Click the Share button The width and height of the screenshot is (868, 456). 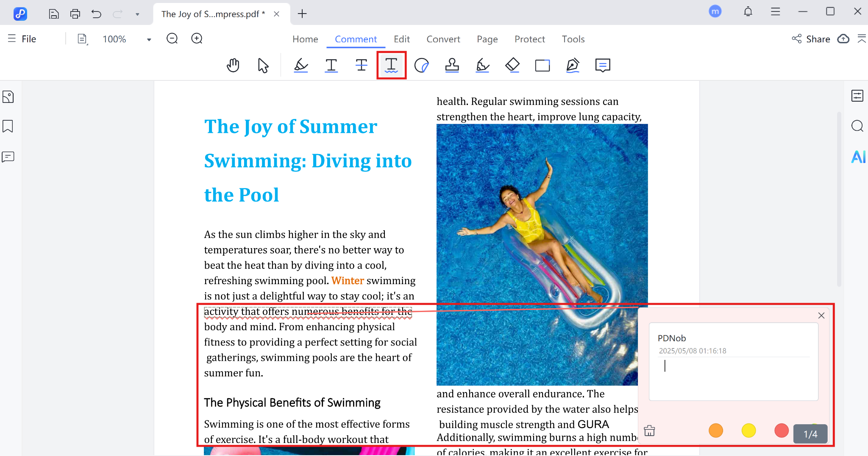[x=811, y=39]
